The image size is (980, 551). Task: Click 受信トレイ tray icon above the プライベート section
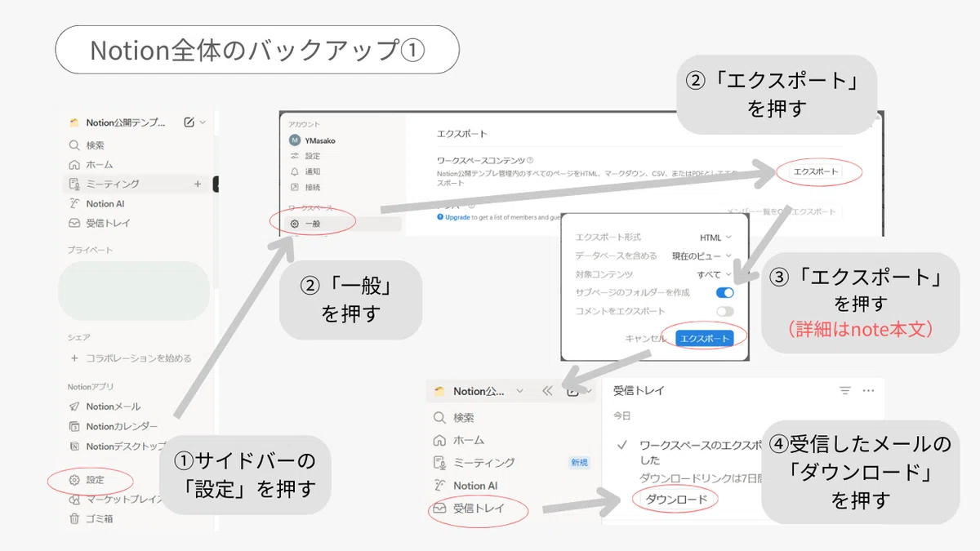(73, 223)
